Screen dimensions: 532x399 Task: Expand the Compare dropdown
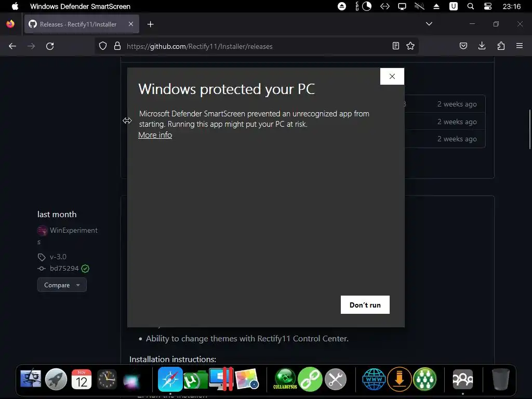point(62,285)
